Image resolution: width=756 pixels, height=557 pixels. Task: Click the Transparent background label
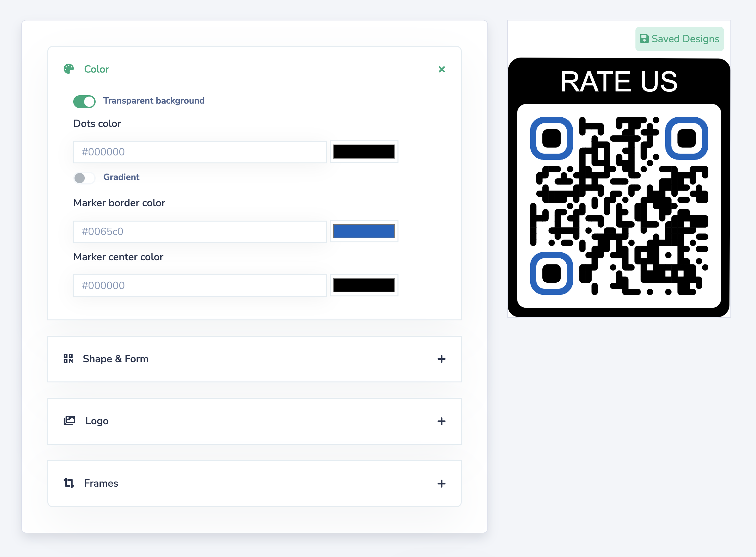pyautogui.click(x=154, y=100)
